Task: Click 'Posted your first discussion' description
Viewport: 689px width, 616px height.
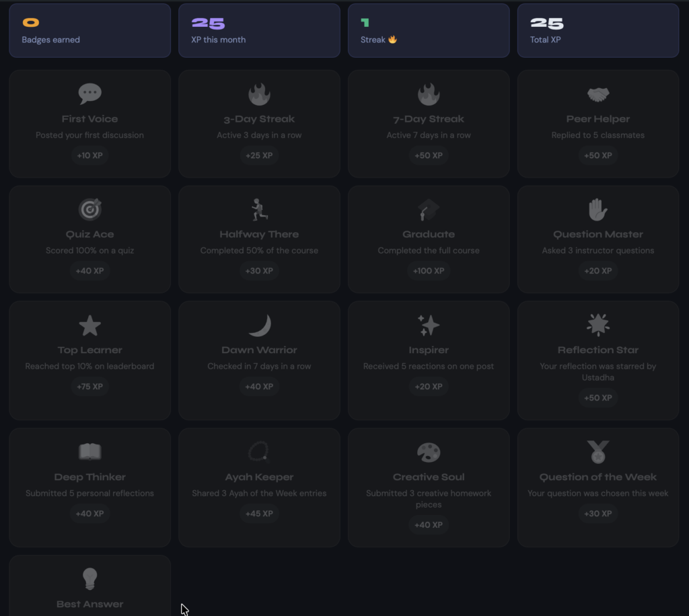Action: [x=89, y=135]
